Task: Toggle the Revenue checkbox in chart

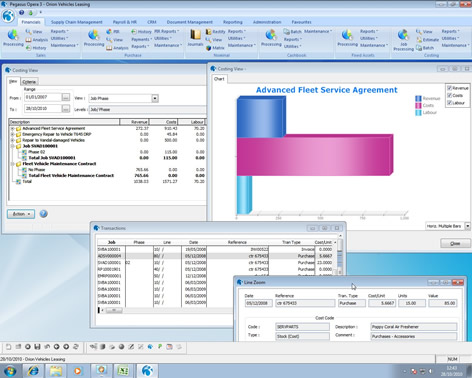Action: 449,88
